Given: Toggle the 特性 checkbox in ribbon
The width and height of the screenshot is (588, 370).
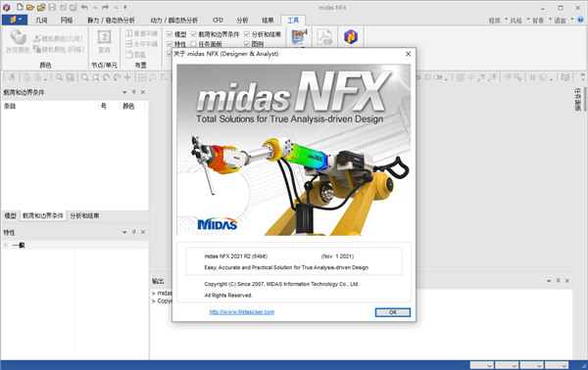Looking at the screenshot, I should (170, 44).
